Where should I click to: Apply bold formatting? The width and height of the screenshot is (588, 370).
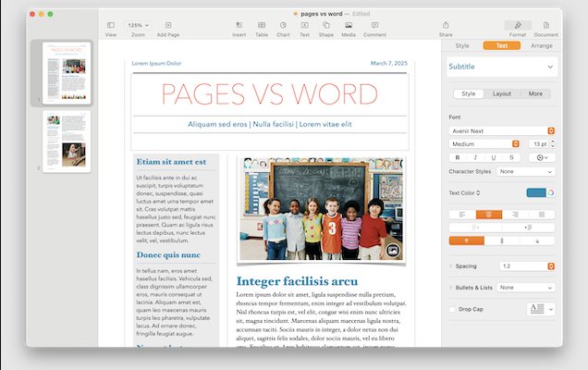[458, 157]
